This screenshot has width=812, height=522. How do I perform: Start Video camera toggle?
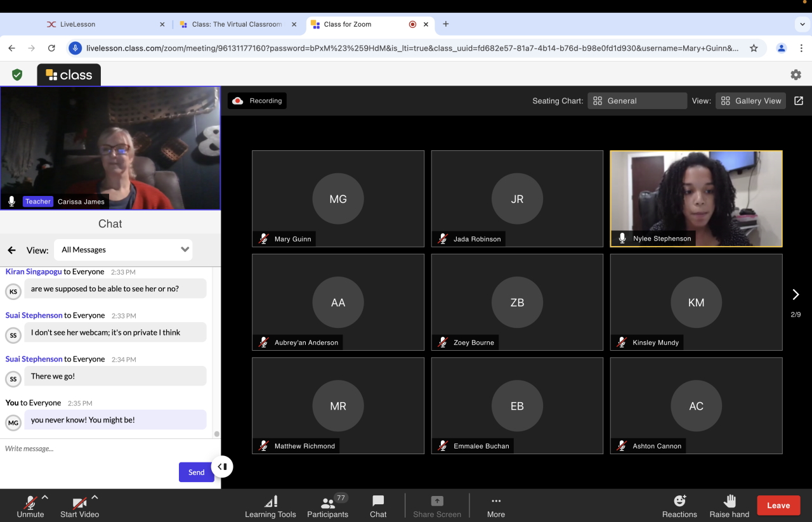click(79, 506)
